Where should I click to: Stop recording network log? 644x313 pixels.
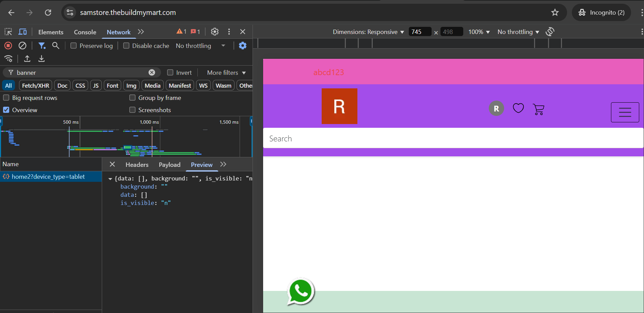(8, 46)
